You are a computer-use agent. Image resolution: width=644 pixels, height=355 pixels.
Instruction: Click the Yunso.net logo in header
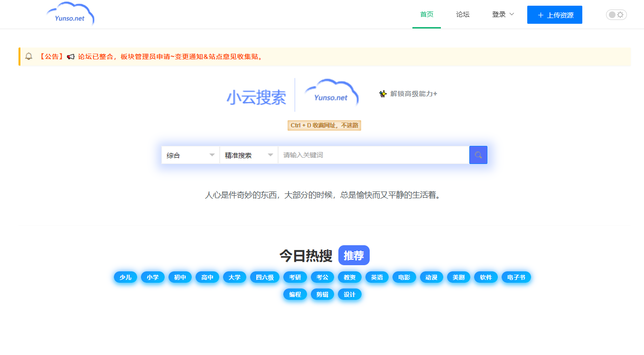(x=71, y=14)
